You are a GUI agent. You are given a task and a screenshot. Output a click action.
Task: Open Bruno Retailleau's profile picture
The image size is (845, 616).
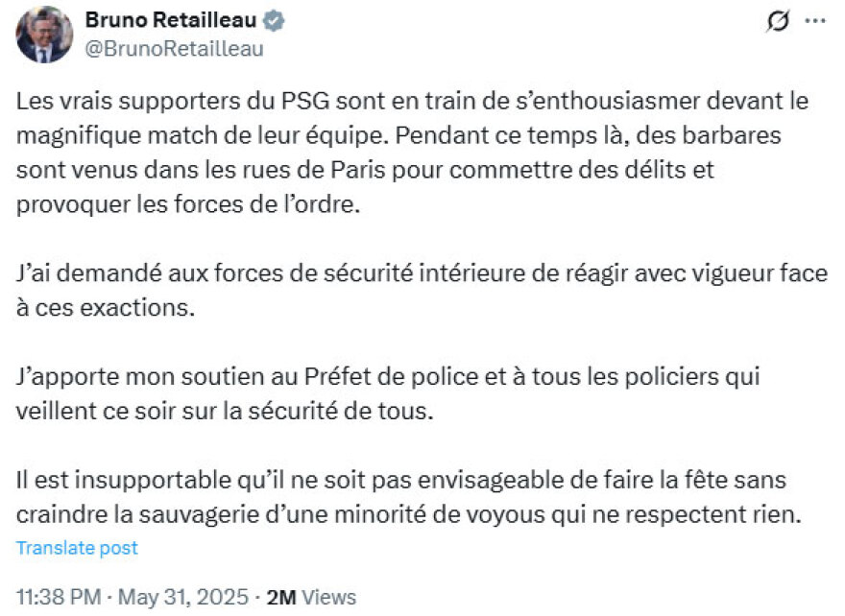click(x=44, y=35)
